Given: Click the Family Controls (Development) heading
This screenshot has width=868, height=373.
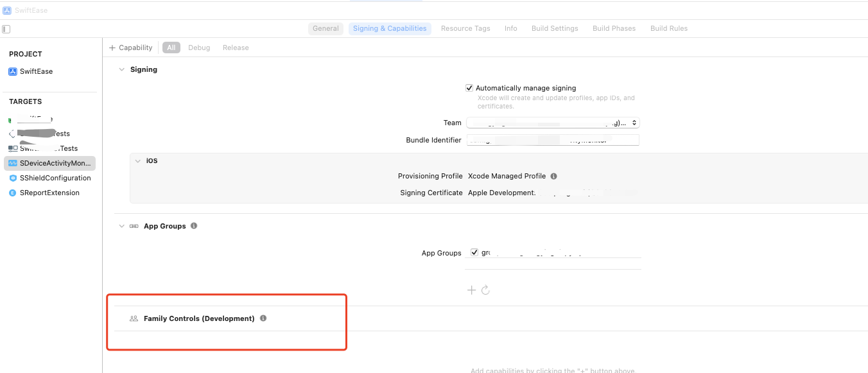Looking at the screenshot, I should click(x=199, y=318).
